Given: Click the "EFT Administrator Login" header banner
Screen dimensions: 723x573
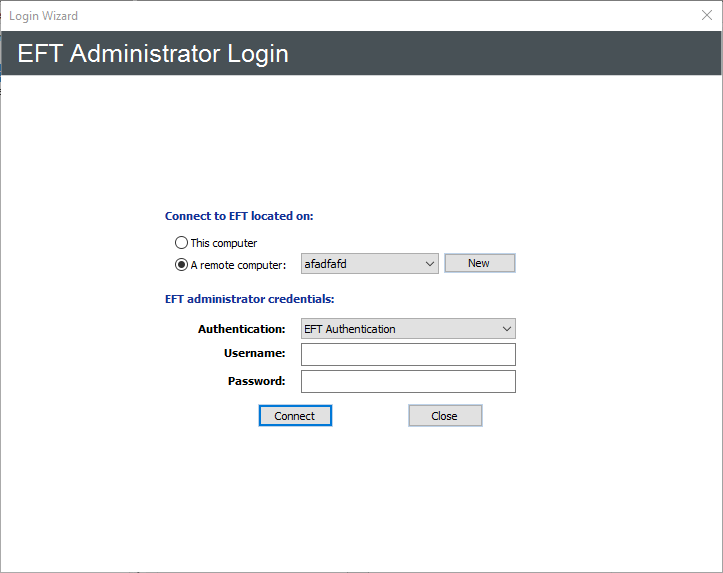Looking at the screenshot, I should click(x=153, y=54).
